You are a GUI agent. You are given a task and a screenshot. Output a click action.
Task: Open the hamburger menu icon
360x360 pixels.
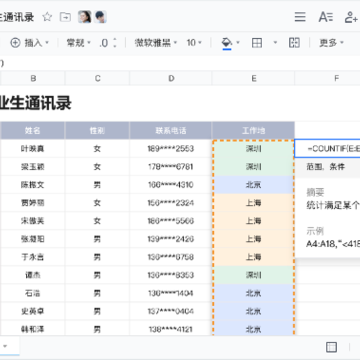coord(300,17)
